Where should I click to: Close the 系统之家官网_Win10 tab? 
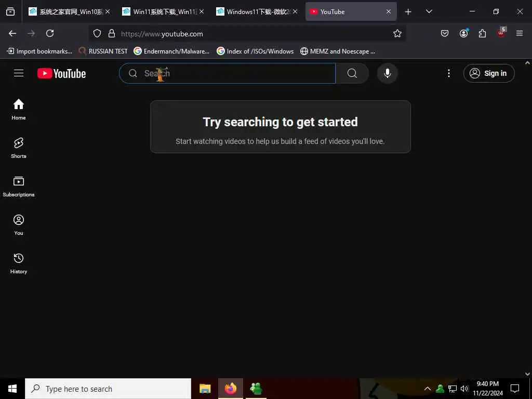[x=108, y=11]
